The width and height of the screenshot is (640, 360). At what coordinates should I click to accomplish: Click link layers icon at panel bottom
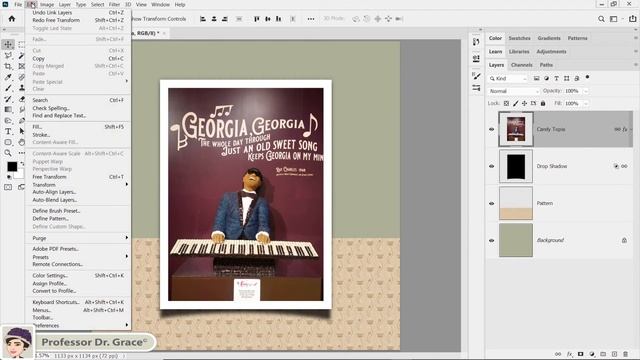558,354
